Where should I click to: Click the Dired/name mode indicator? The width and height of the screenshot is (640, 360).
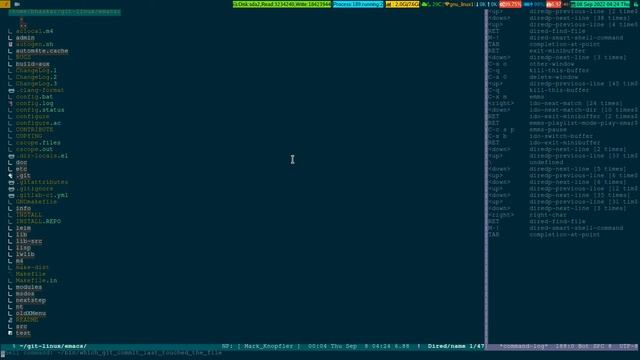pos(447,347)
